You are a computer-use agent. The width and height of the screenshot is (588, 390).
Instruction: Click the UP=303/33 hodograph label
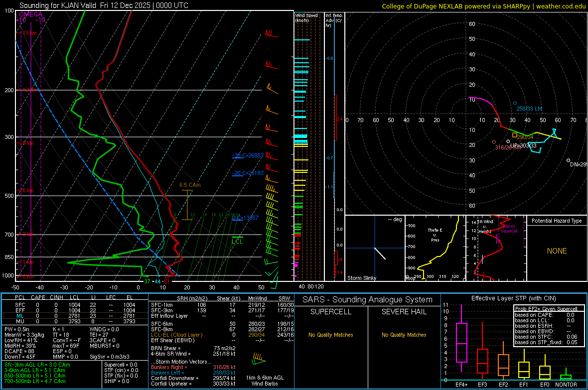click(523, 145)
